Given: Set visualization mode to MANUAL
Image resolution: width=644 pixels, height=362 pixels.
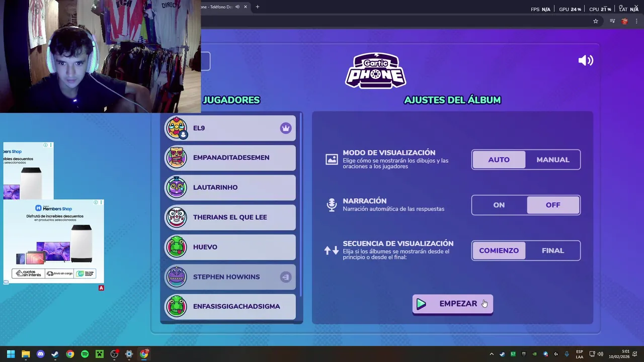Looking at the screenshot, I should [553, 159].
